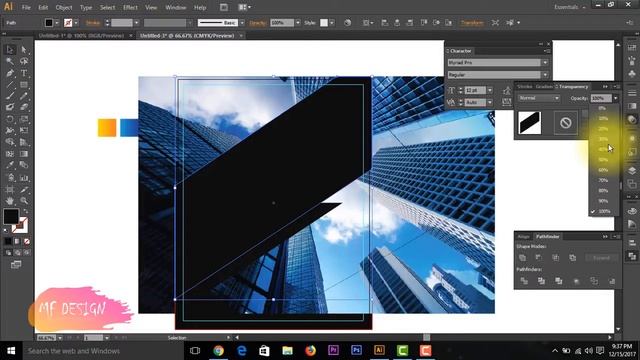
Task: Open the Recolor Artwork control bar icon
Action: point(347,23)
